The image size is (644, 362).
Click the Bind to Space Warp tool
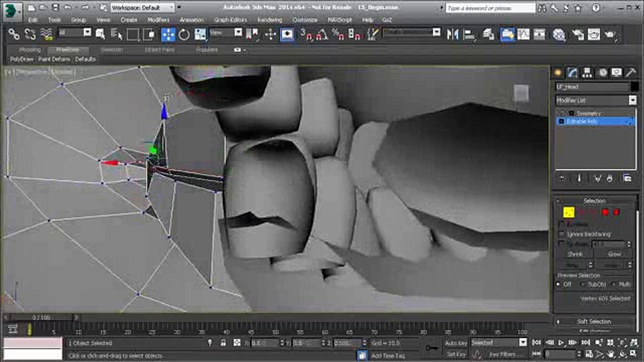[x=47, y=34]
